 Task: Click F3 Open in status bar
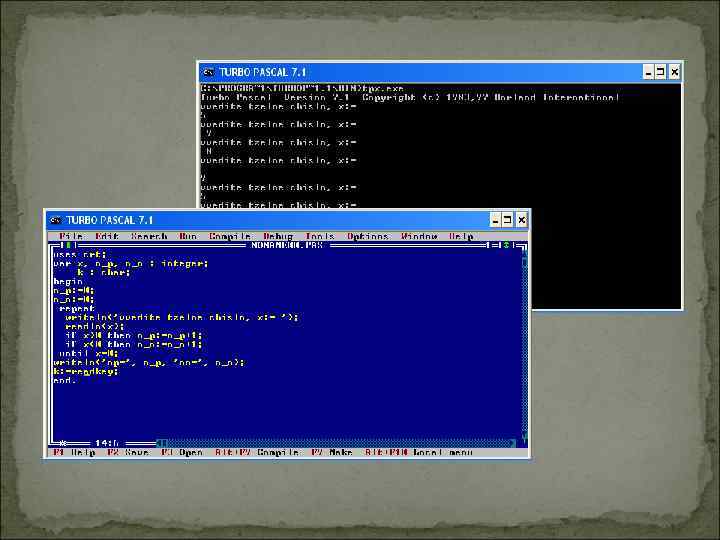point(182,452)
